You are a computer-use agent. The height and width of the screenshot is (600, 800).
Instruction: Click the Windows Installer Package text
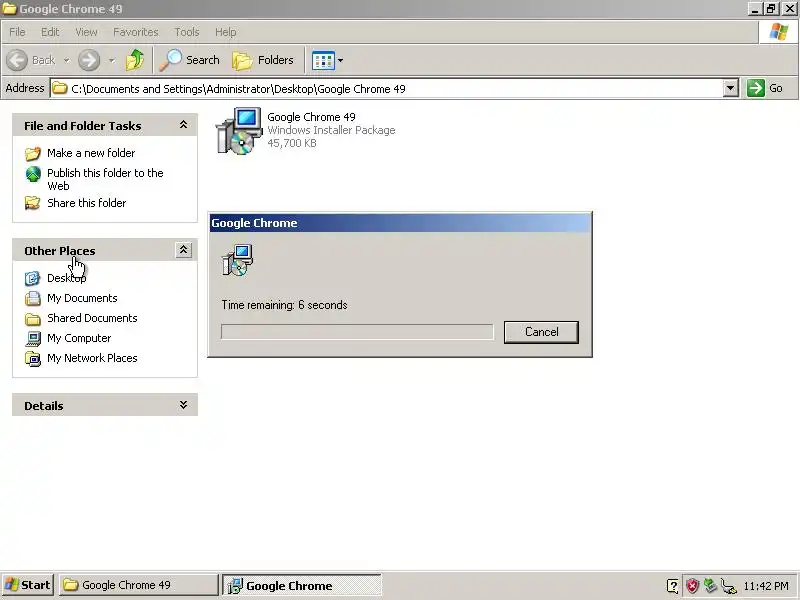331,130
